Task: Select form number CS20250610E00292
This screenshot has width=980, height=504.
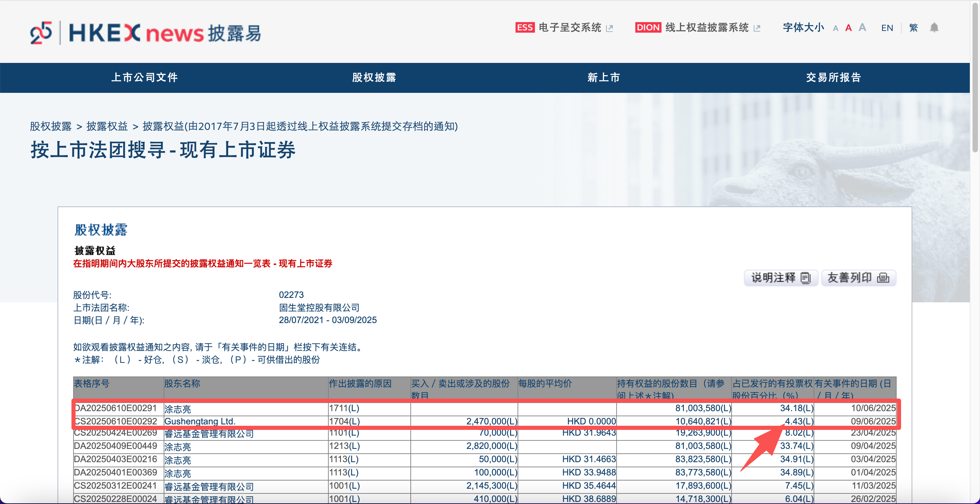Action: [115, 421]
